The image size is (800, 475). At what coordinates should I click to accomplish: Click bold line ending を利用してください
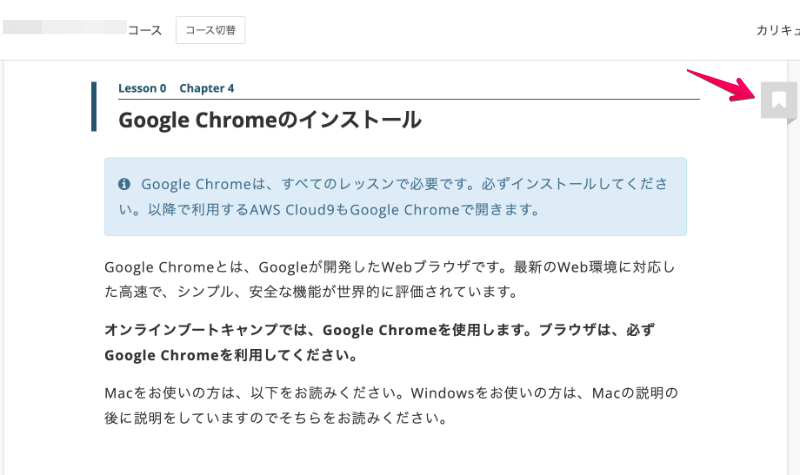tap(231, 355)
